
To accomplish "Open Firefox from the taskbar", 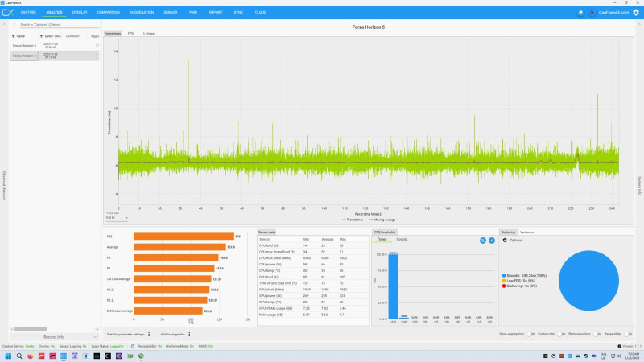I will (31, 356).
